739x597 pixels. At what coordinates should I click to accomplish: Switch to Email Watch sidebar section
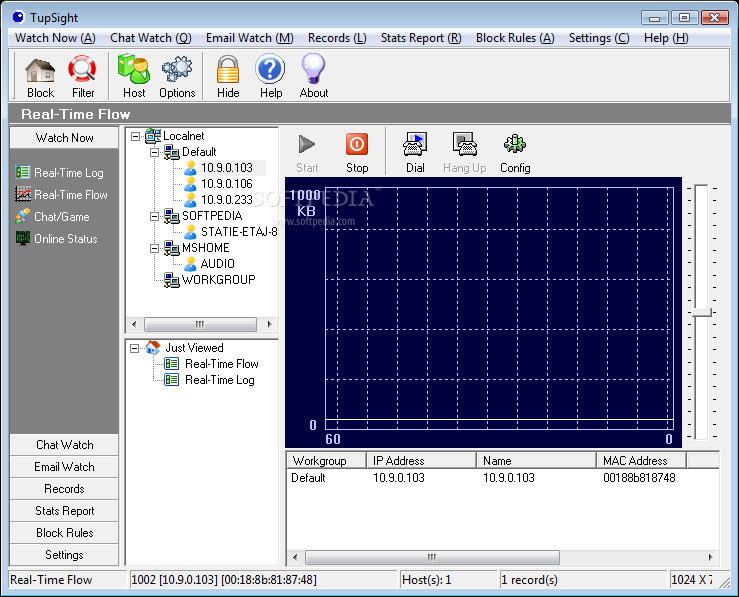[x=64, y=467]
